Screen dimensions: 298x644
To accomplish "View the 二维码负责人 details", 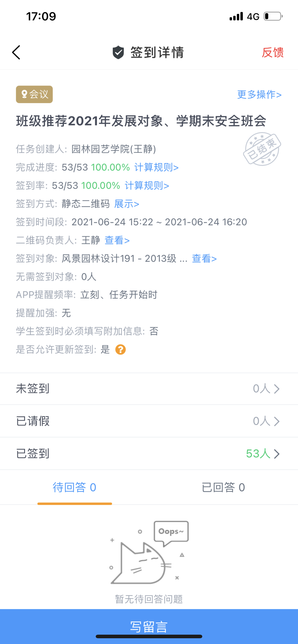I will pos(117,240).
